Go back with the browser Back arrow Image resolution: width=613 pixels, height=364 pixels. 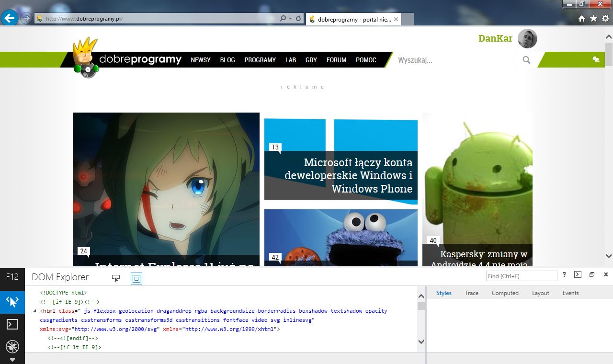coord(10,18)
